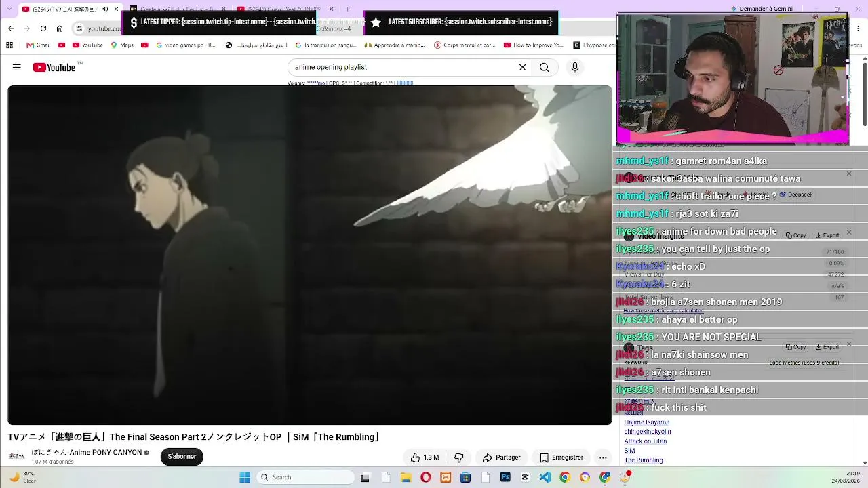Open the video games pc bookmark
Screen dimensions: 868x488
(x=186, y=45)
